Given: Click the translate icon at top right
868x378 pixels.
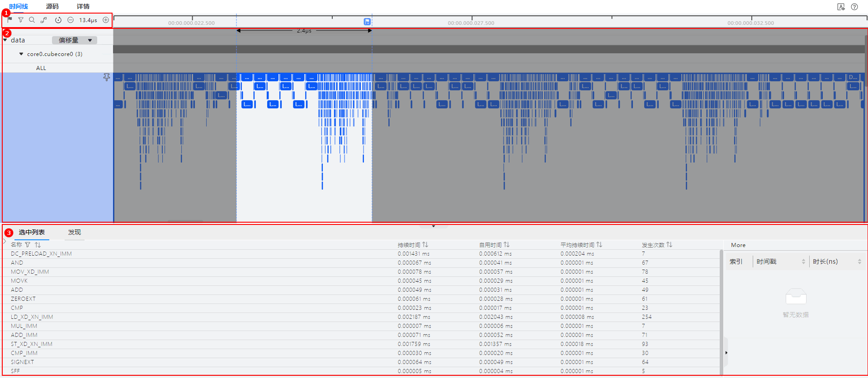Looking at the screenshot, I should coord(841,7).
